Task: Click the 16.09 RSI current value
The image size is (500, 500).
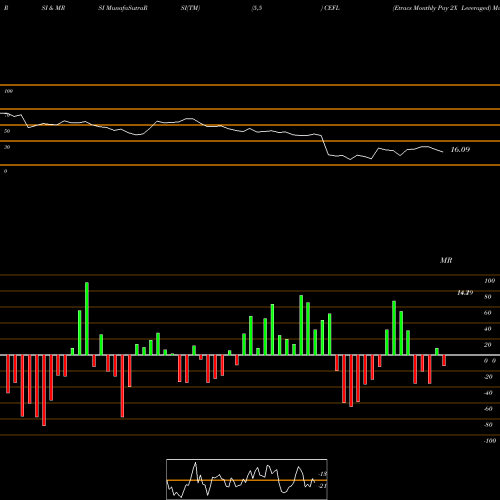Action: coord(460,149)
